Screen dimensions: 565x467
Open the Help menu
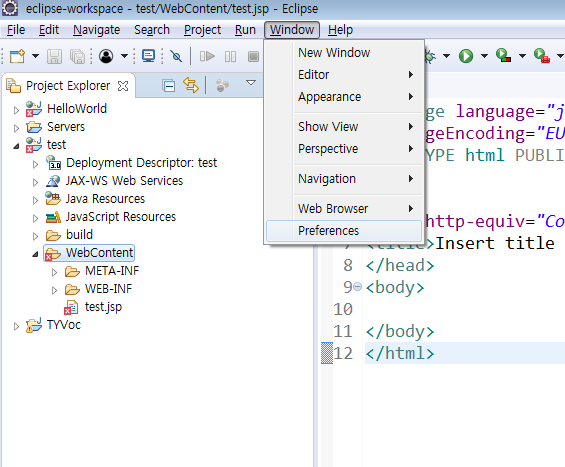340,30
